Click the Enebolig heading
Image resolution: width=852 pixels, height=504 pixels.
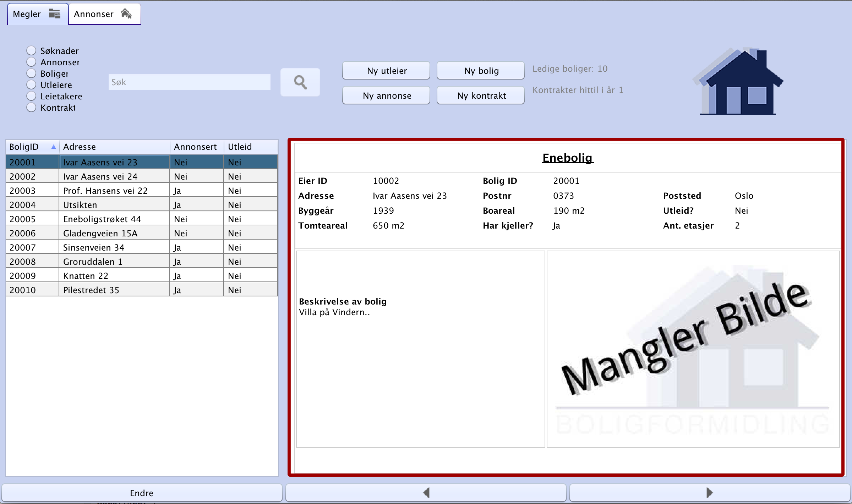click(568, 158)
